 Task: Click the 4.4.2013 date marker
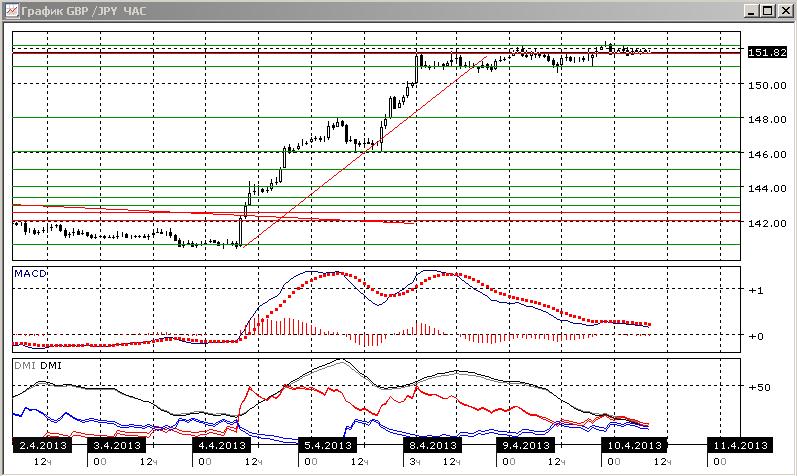222,445
